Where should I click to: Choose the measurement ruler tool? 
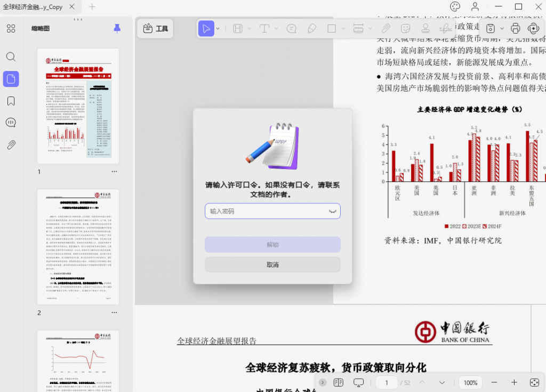click(358, 28)
